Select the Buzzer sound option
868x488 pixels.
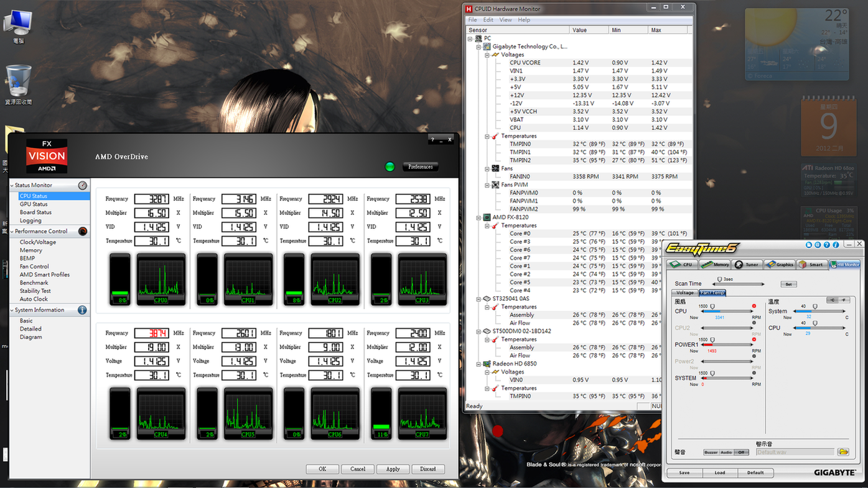pos(711,453)
